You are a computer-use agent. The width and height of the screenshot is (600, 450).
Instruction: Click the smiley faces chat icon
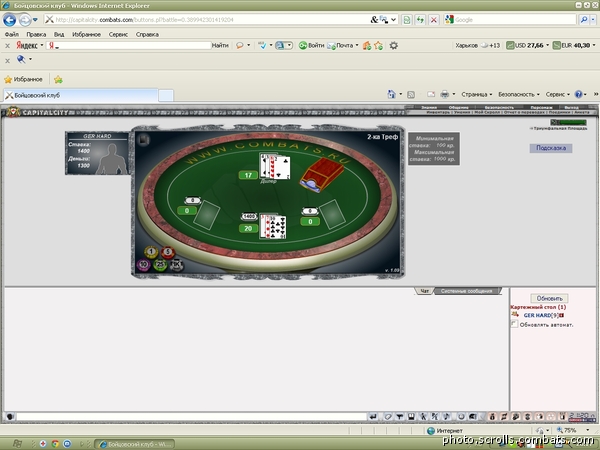[x=461, y=417]
